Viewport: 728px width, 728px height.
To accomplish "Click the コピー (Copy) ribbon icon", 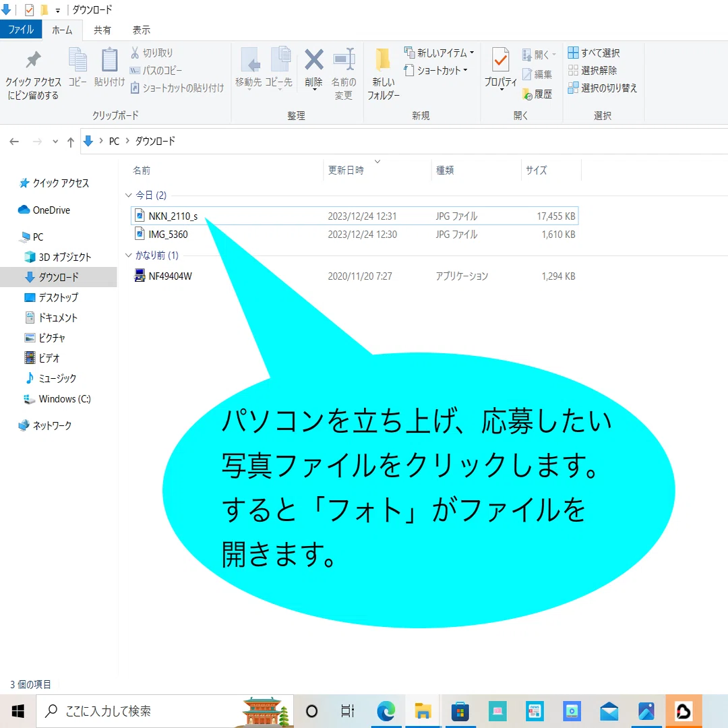I will pos(78,61).
